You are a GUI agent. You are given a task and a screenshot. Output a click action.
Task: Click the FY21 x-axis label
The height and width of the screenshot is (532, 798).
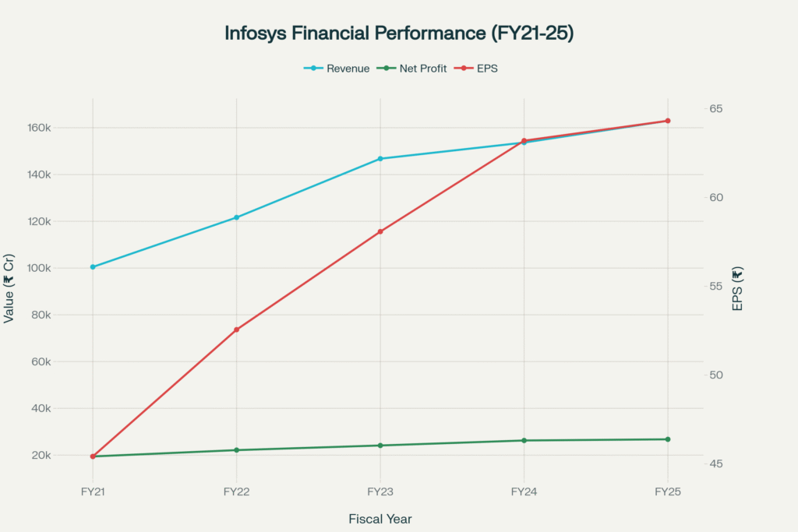[x=93, y=491]
